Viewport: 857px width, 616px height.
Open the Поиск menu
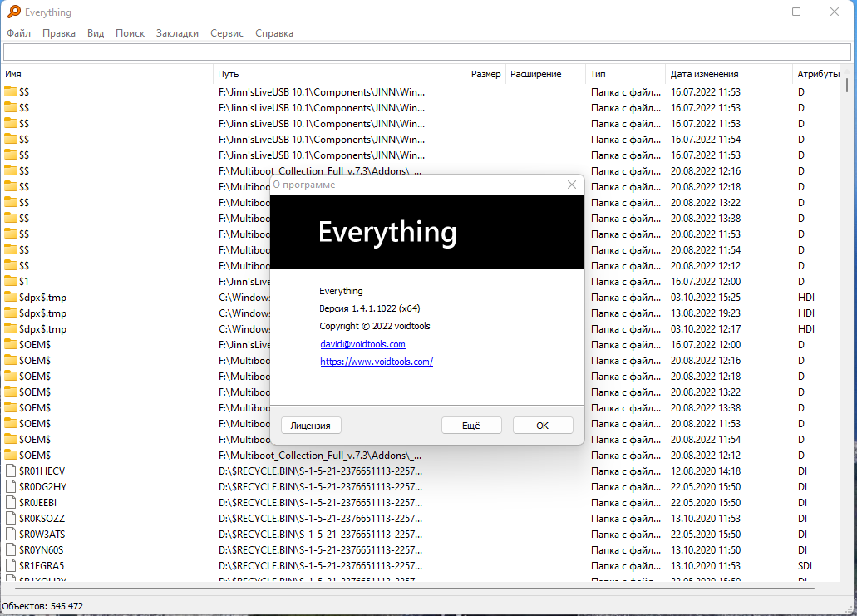[x=130, y=33]
